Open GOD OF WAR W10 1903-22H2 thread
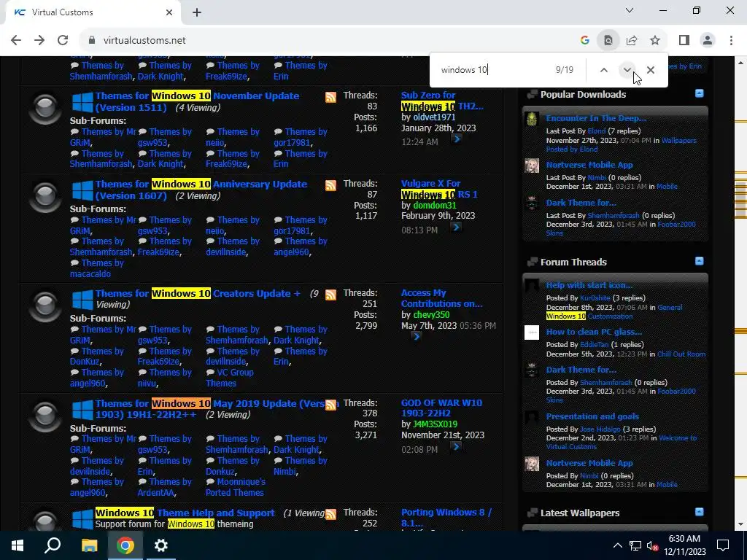Image resolution: width=747 pixels, height=560 pixels. (x=441, y=408)
